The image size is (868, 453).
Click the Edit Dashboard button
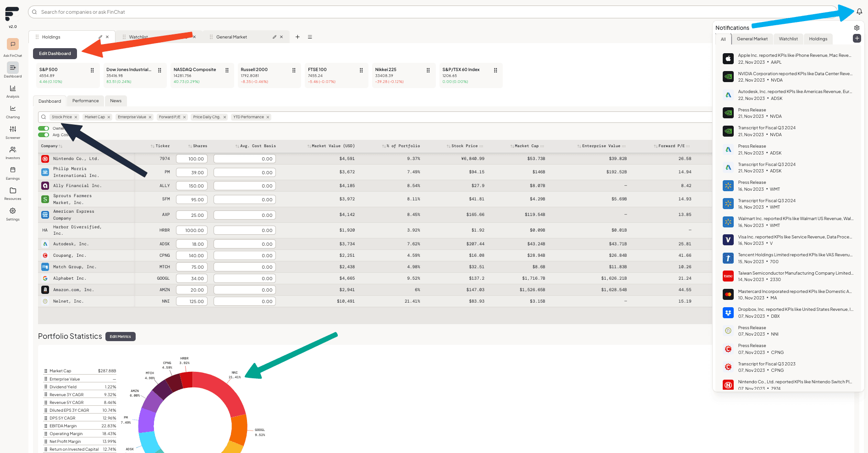[x=55, y=54]
